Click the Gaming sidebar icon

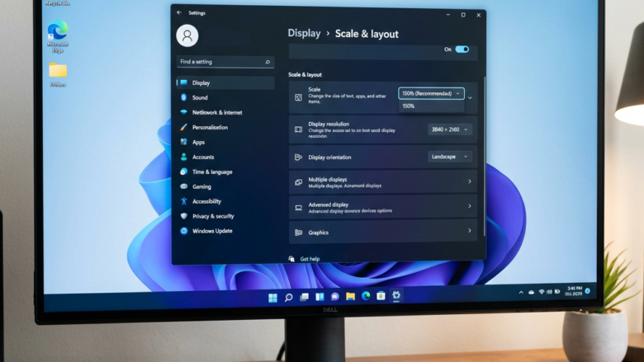pos(183,186)
